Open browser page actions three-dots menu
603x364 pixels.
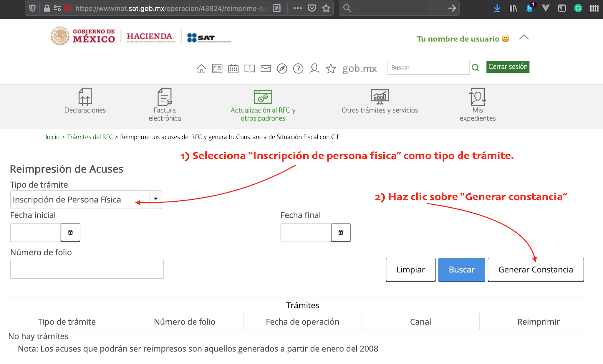pyautogui.click(x=297, y=8)
